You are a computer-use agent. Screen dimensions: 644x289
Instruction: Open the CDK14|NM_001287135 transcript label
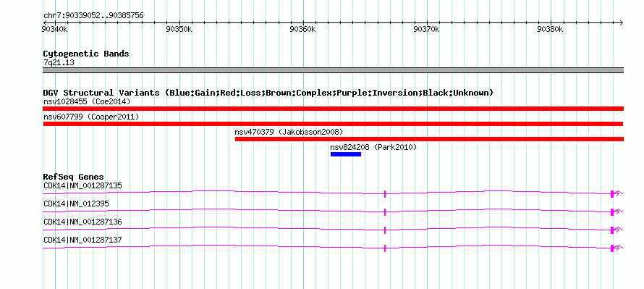point(82,186)
